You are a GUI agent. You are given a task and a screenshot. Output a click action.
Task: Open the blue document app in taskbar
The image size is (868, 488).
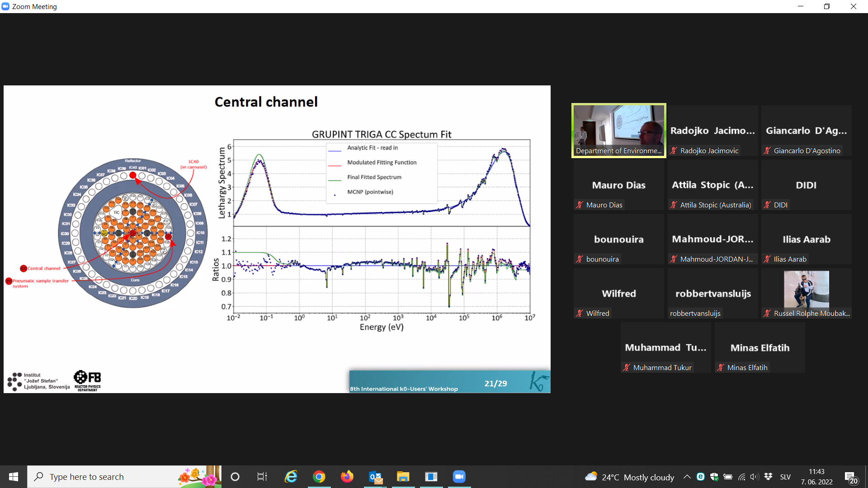431,477
